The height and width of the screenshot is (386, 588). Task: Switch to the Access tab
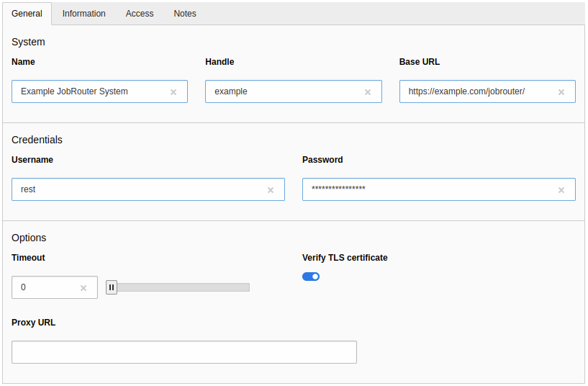tap(140, 14)
